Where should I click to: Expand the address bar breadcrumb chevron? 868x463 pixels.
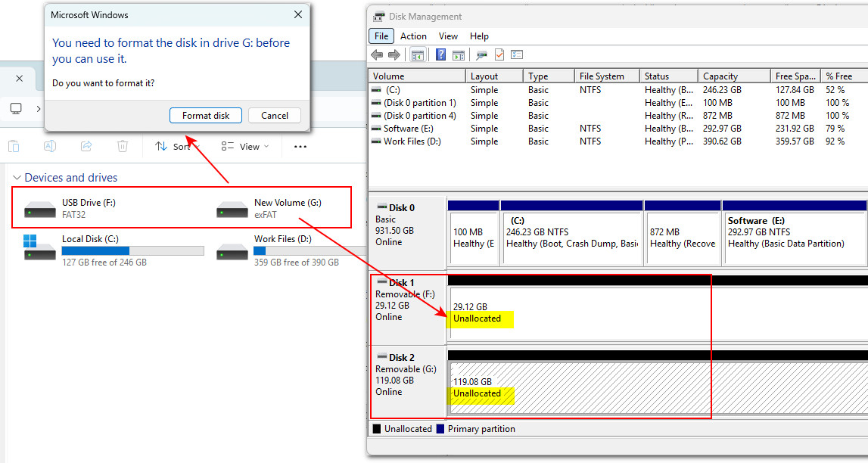[38, 109]
